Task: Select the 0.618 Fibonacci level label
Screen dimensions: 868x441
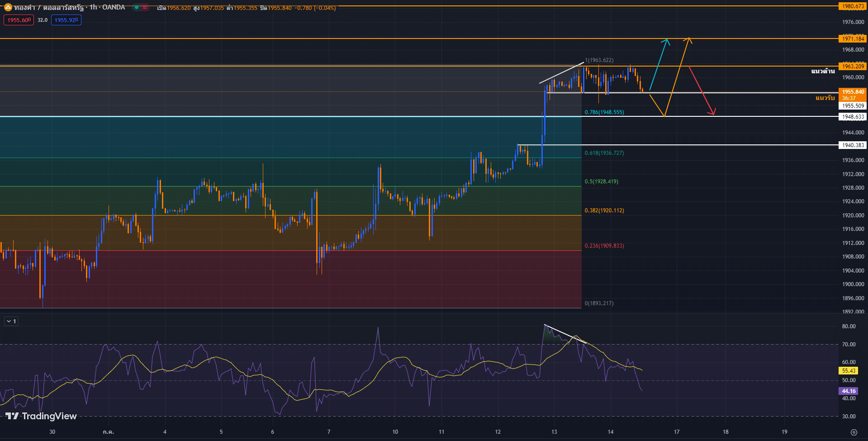Action: pos(604,153)
